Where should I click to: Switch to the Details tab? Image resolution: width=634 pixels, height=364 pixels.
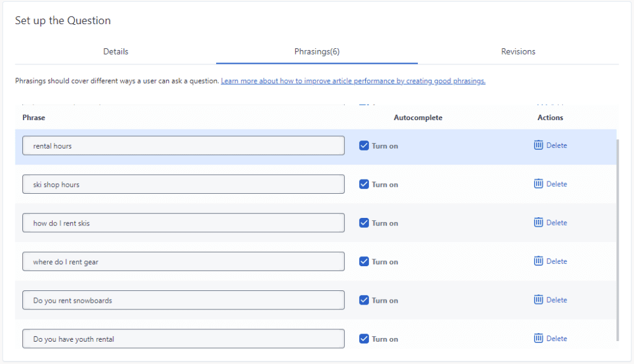click(115, 51)
